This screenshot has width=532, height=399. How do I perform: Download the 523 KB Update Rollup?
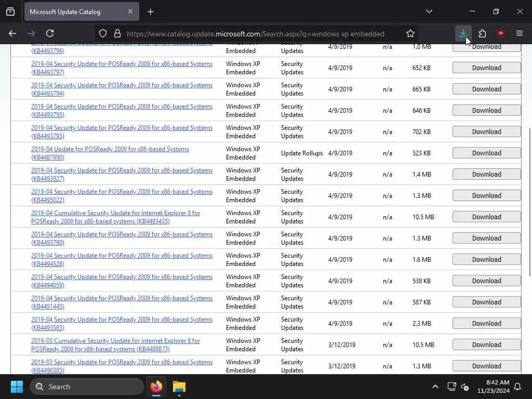point(486,153)
